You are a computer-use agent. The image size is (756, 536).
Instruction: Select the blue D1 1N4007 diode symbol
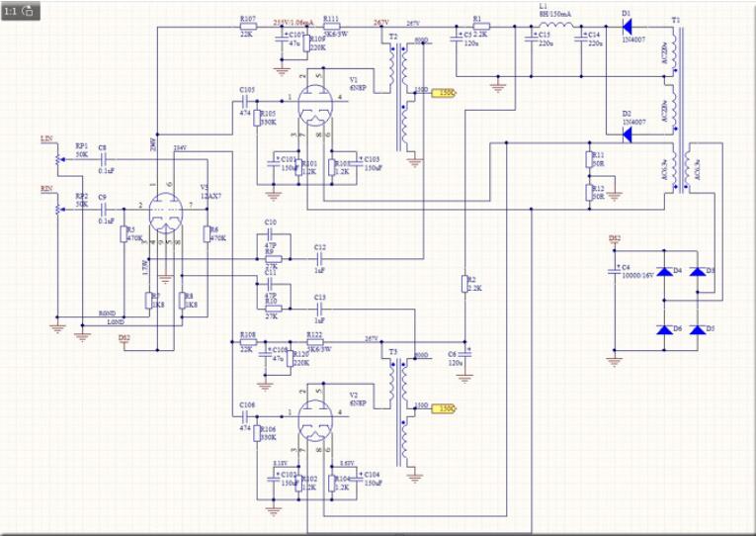628,26
